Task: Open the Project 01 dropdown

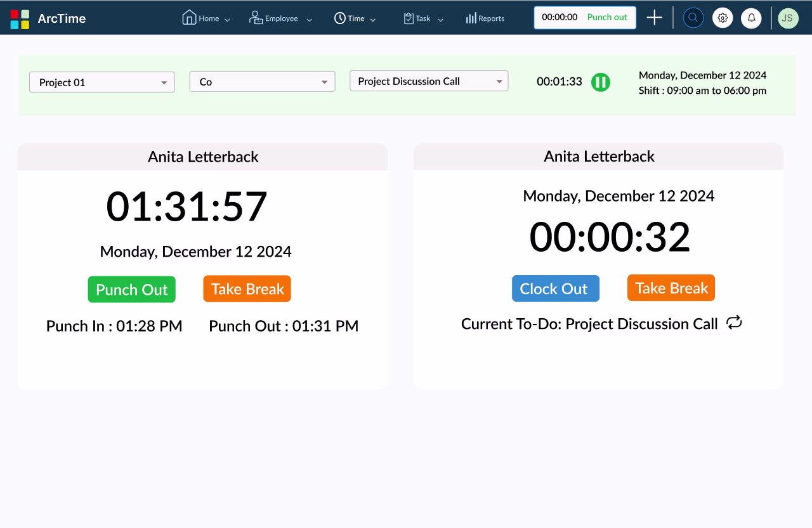Action: pyautogui.click(x=102, y=82)
